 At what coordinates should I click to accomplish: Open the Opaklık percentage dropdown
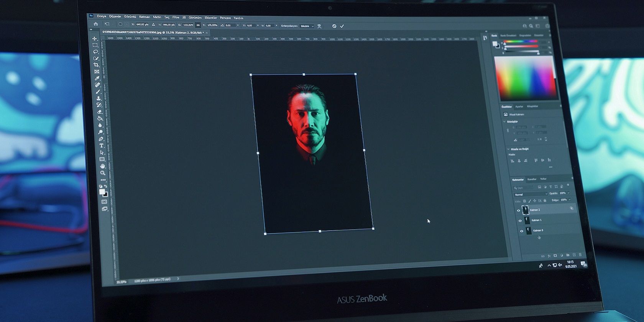568,193
